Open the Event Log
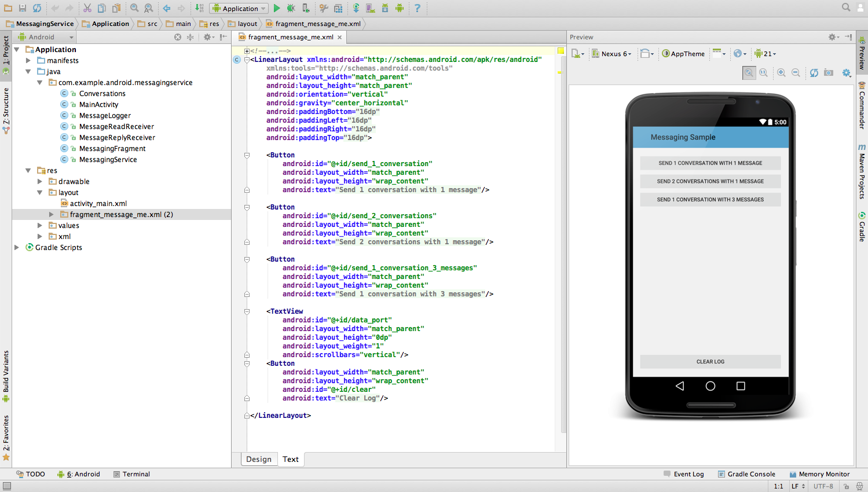 [x=684, y=474]
